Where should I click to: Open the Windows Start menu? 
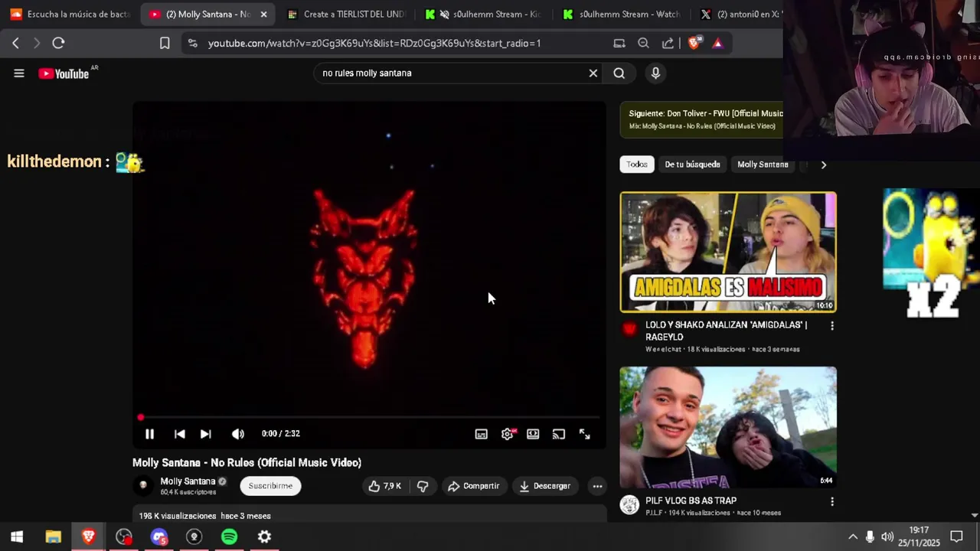tap(17, 536)
